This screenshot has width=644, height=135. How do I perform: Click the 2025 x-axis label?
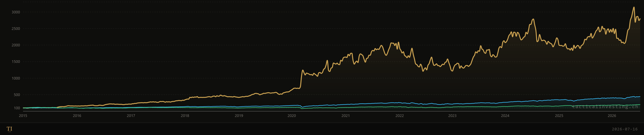pyautogui.click(x=559, y=115)
